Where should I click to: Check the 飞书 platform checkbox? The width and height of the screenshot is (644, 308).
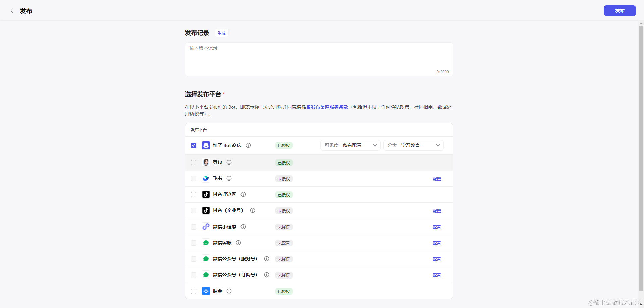click(x=194, y=179)
